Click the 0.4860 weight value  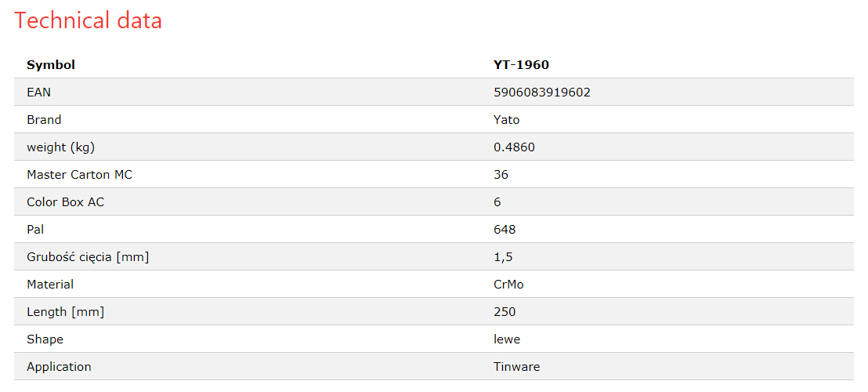click(514, 147)
